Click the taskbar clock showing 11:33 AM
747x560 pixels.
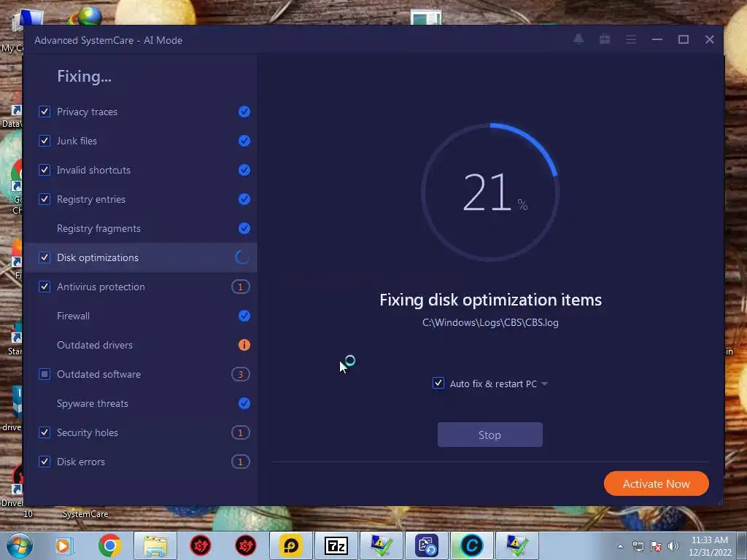(x=710, y=546)
